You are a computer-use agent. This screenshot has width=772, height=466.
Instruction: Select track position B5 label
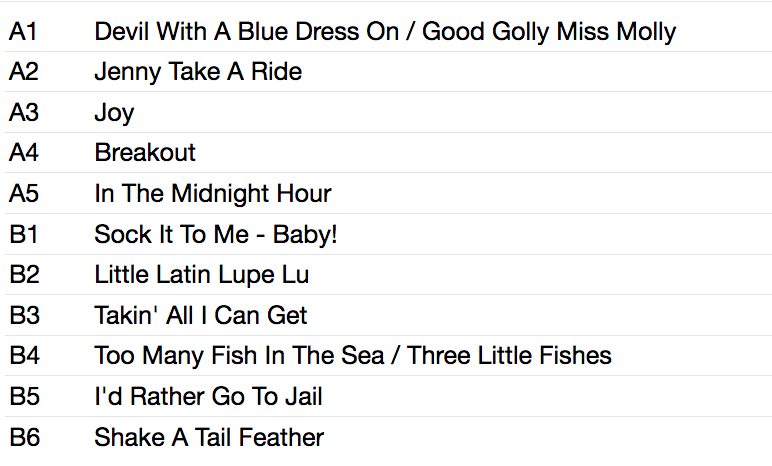(25, 397)
